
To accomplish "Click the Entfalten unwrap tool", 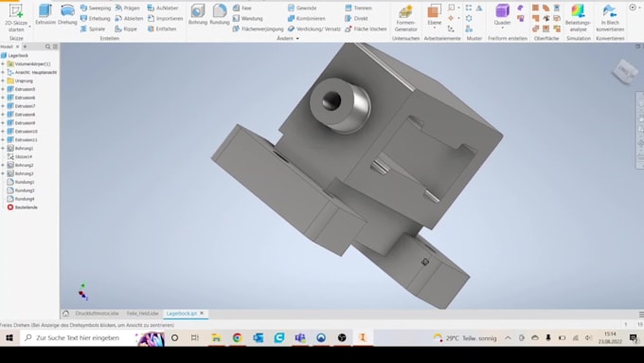I will tap(162, 28).
